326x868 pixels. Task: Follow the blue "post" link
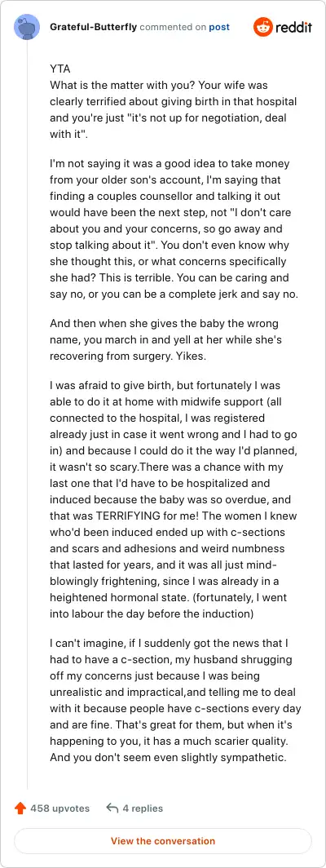[x=219, y=27]
